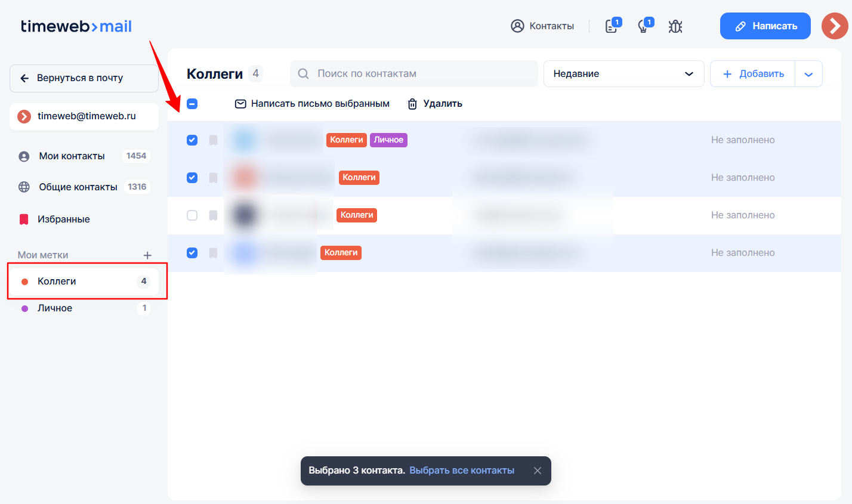Open the lightbulb ideas icon with badge

(x=644, y=26)
